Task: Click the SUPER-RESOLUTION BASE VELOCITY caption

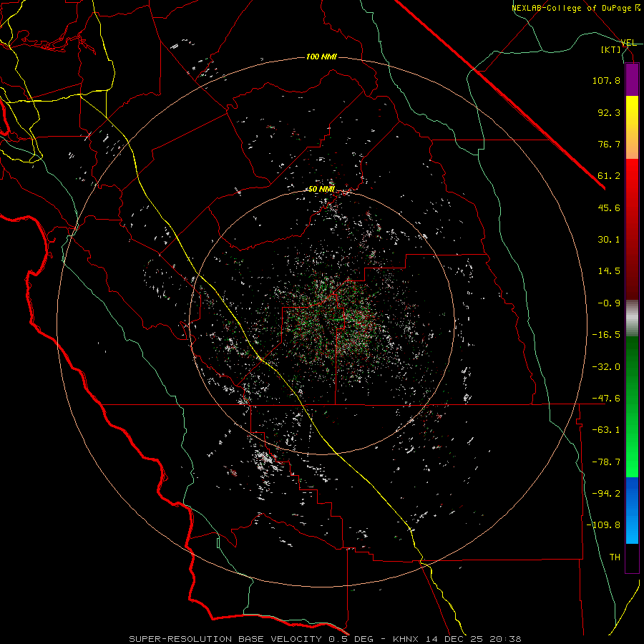Action: pyautogui.click(x=227, y=639)
